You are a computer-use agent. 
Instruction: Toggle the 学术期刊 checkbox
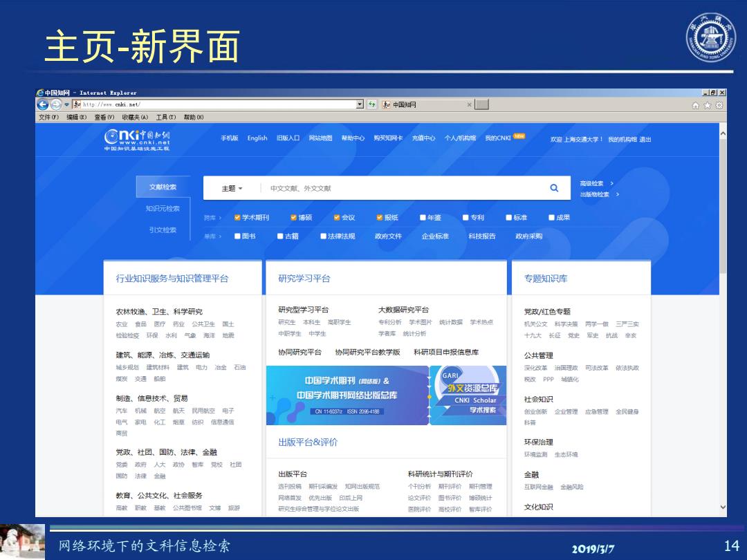click(237, 218)
